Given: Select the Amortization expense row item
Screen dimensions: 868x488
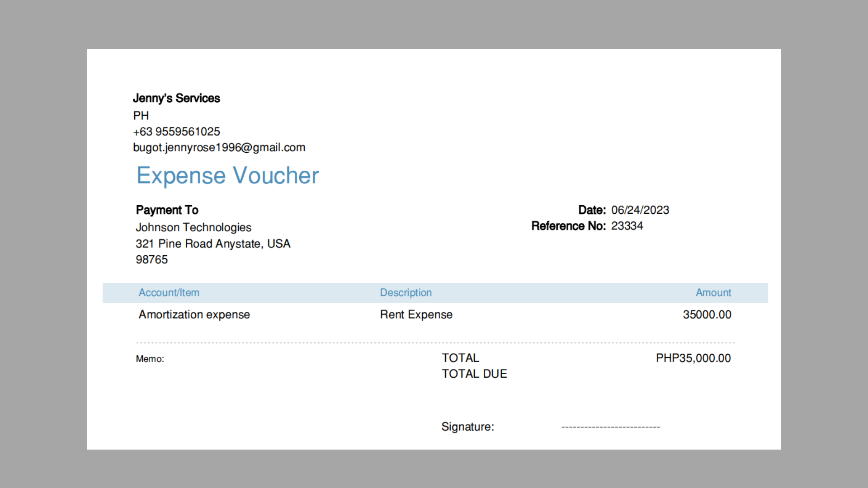Looking at the screenshot, I should coord(194,314).
